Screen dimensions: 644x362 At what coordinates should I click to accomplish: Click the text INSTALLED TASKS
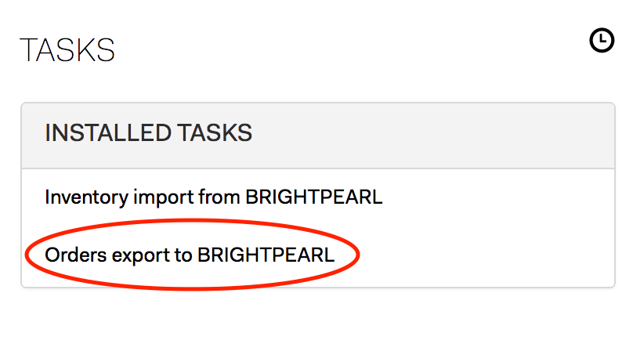(x=148, y=132)
